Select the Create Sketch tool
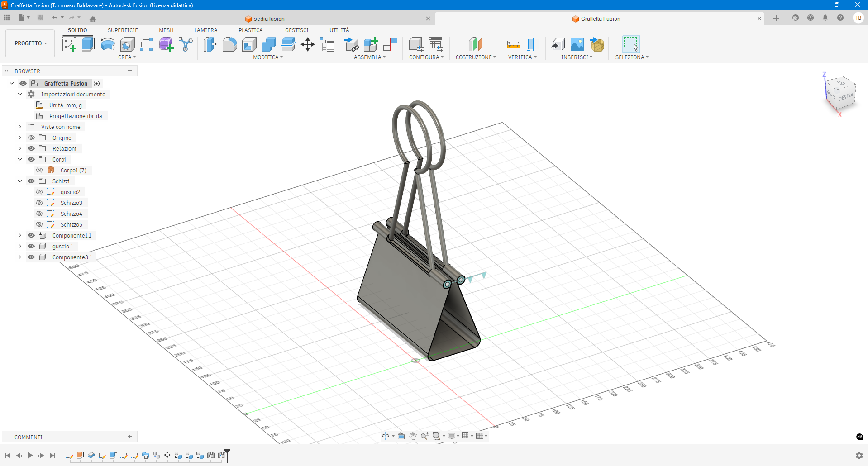Image resolution: width=868 pixels, height=466 pixels. [69, 44]
